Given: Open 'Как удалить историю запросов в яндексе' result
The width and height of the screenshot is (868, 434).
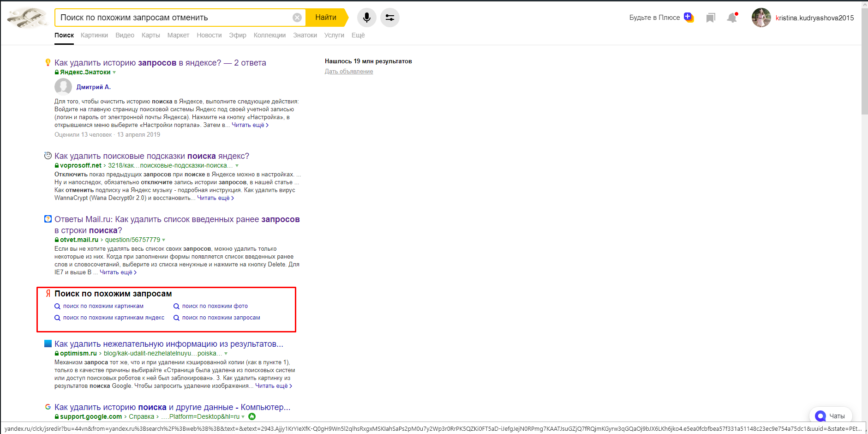Looking at the screenshot, I should point(160,63).
